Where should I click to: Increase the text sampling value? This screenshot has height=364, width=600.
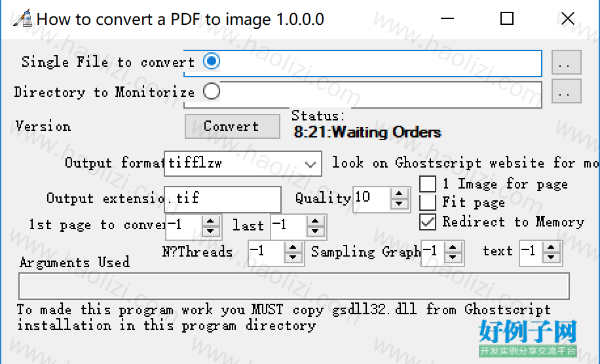552,247
